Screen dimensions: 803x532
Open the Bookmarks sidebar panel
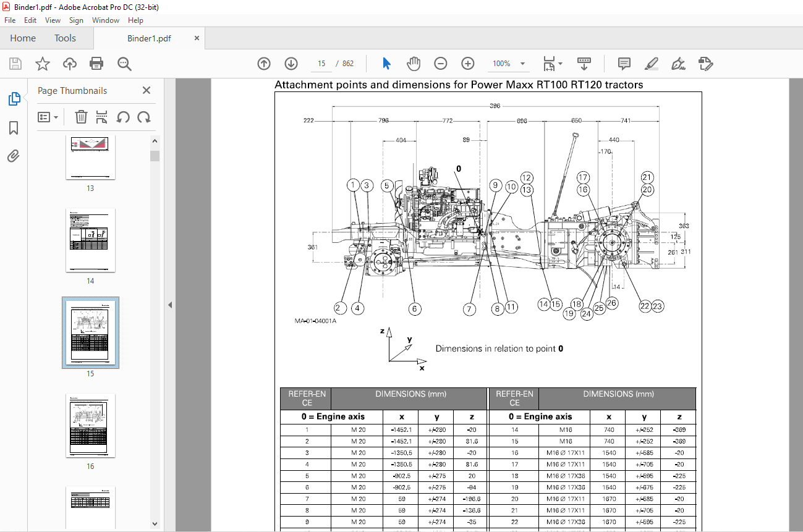(x=14, y=128)
